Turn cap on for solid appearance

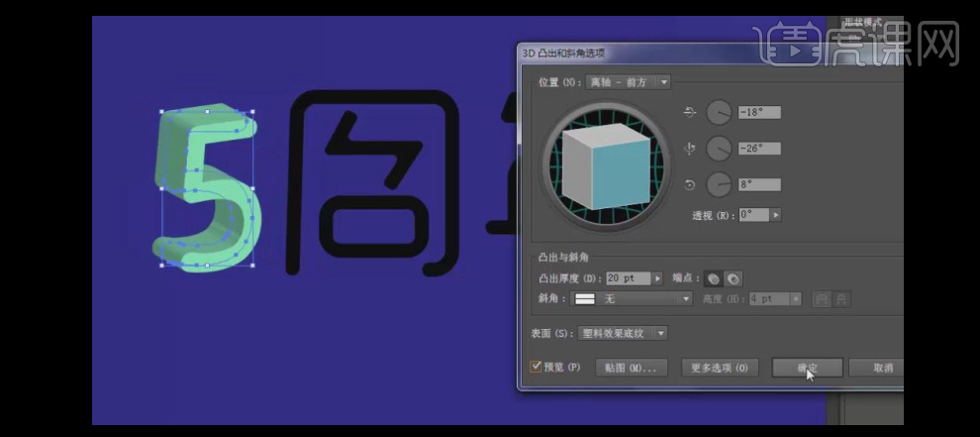(x=712, y=278)
